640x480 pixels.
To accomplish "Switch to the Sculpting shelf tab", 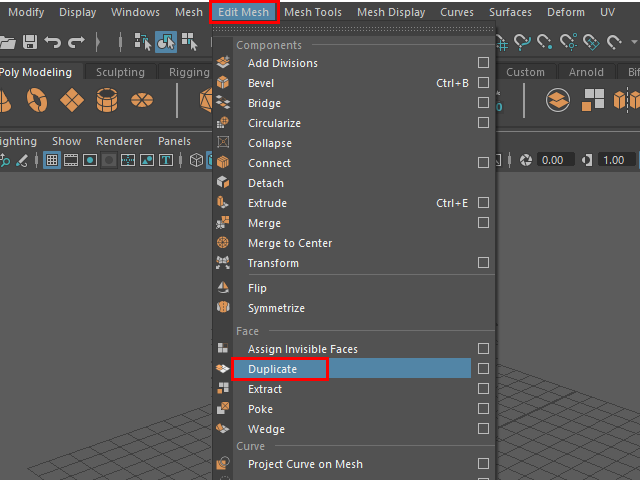I will click(120, 72).
